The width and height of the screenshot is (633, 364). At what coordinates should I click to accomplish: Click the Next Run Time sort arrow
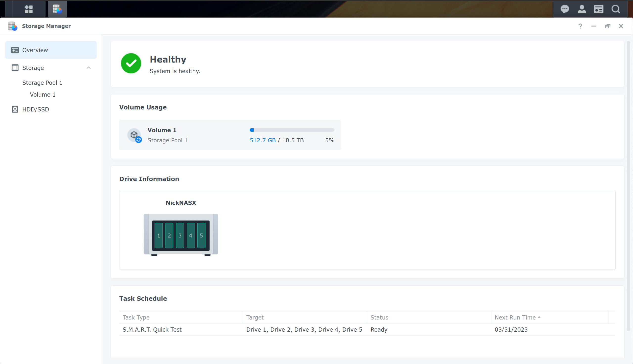pos(539,317)
